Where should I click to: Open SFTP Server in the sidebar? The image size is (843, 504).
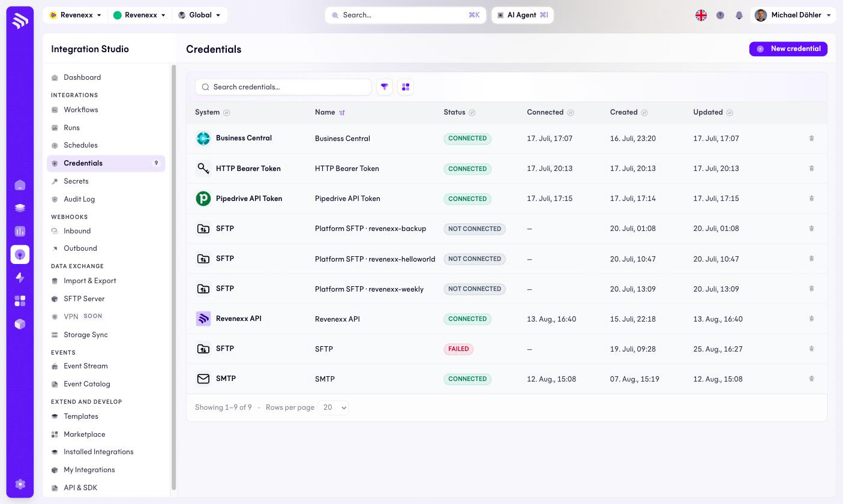tap(84, 299)
